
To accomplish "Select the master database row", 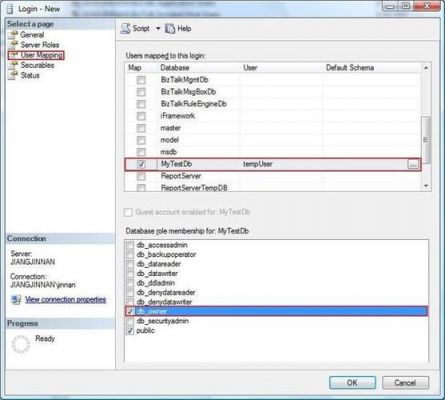I will (272, 128).
